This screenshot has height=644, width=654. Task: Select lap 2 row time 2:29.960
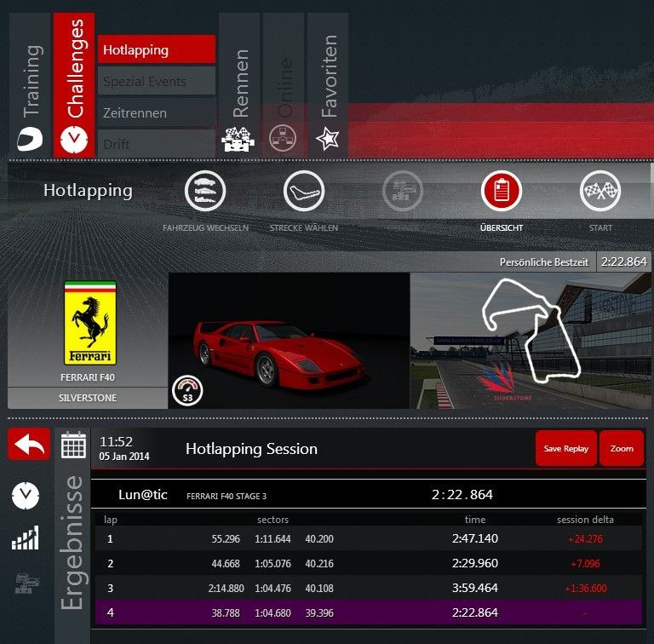coord(475,563)
